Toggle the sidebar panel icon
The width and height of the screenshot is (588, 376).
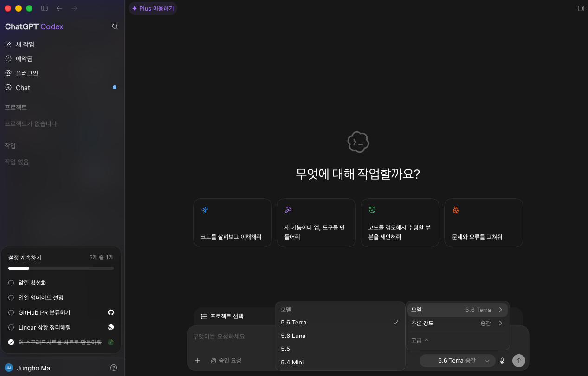click(x=45, y=8)
